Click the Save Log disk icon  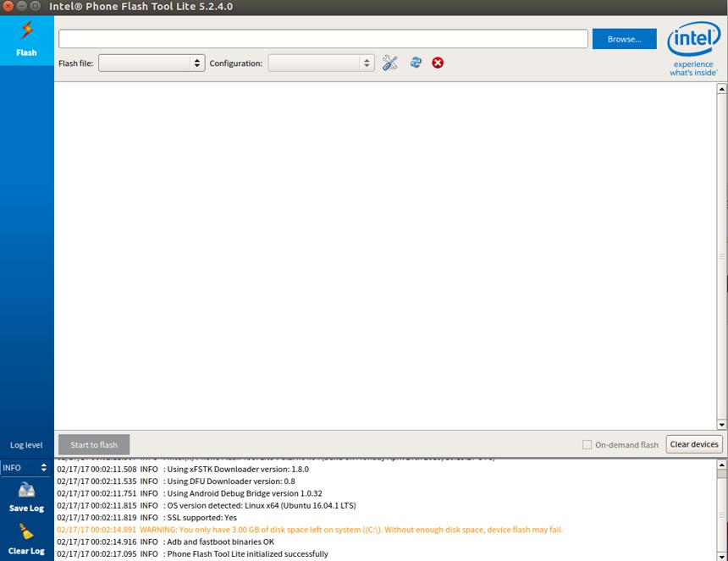coord(26,490)
